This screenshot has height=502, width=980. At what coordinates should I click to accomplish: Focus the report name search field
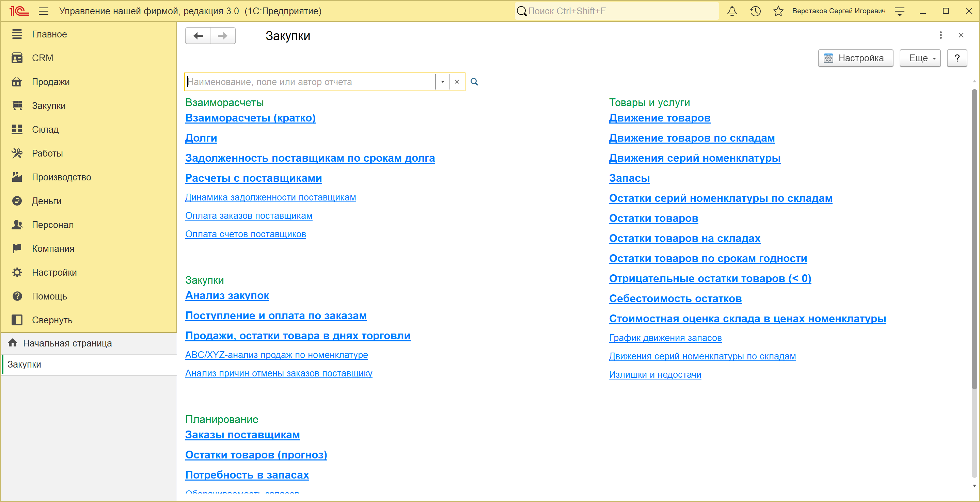point(310,82)
